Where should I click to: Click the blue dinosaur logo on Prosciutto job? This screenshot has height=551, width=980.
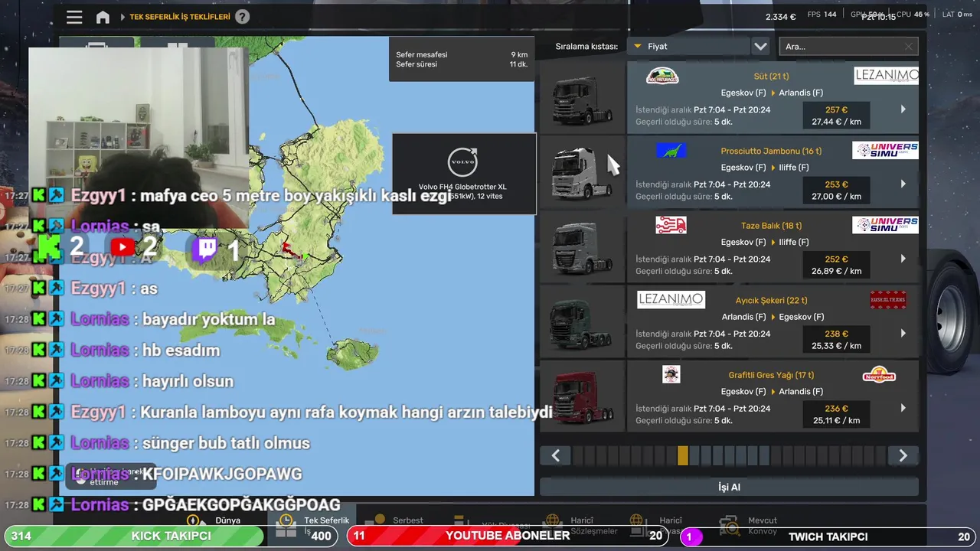click(671, 151)
